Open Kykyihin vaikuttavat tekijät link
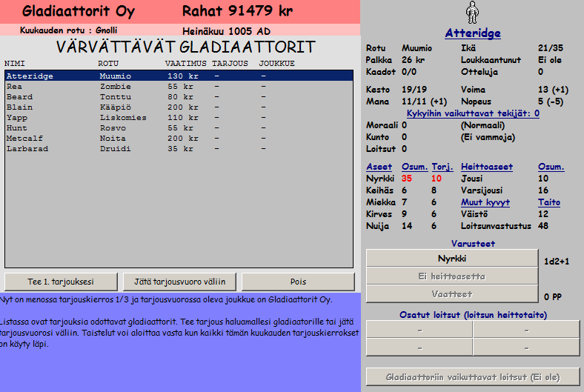584x392 pixels. coord(473,113)
